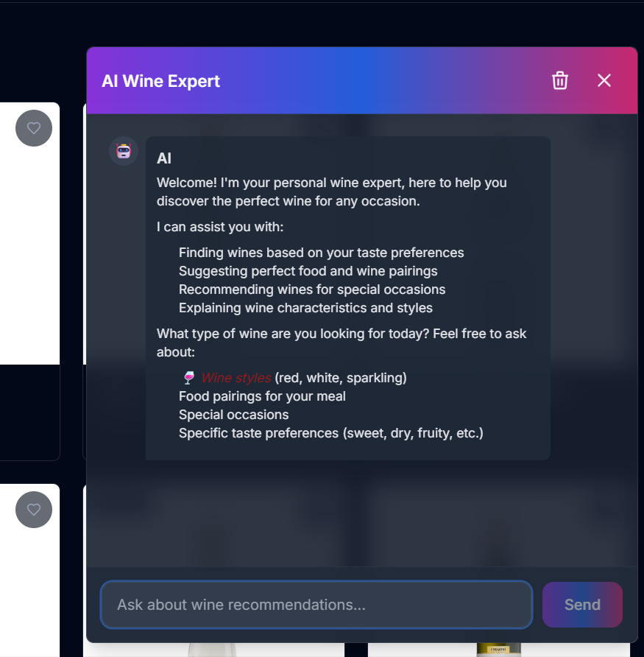Click the Send button

pyautogui.click(x=582, y=605)
